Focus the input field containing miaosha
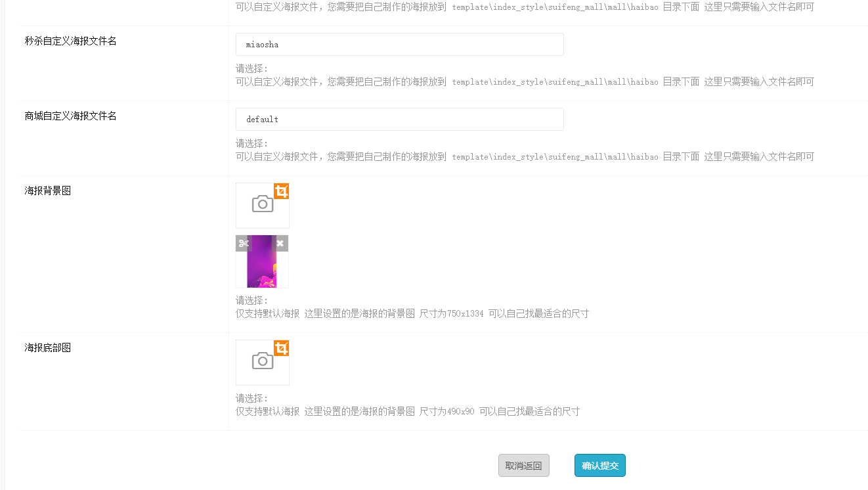Viewport: 868px width, 490px height. coord(399,45)
